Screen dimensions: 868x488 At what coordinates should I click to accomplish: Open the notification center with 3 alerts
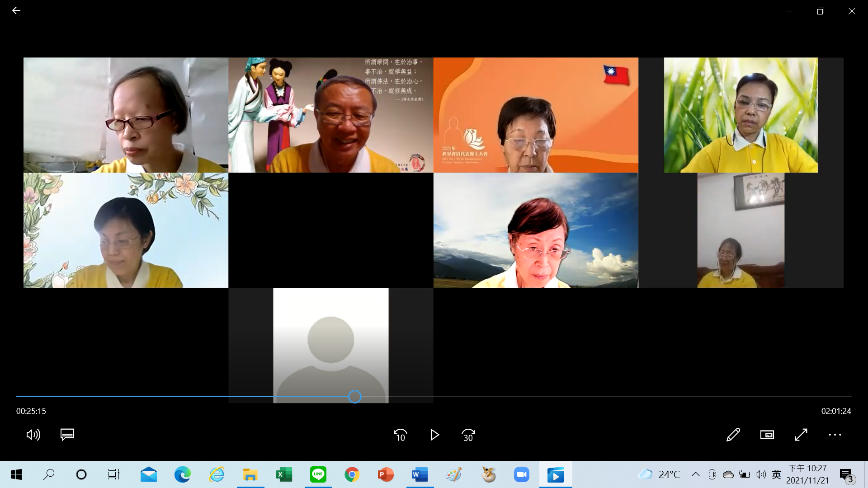click(x=846, y=475)
